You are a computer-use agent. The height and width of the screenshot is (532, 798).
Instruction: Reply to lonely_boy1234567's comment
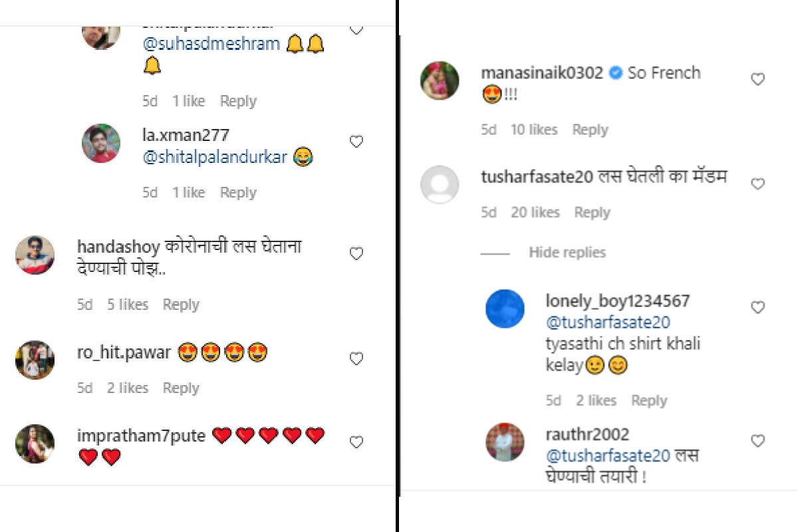(x=648, y=400)
